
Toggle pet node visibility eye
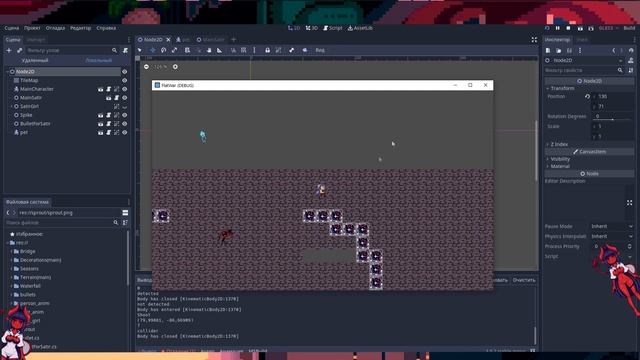tap(124, 133)
